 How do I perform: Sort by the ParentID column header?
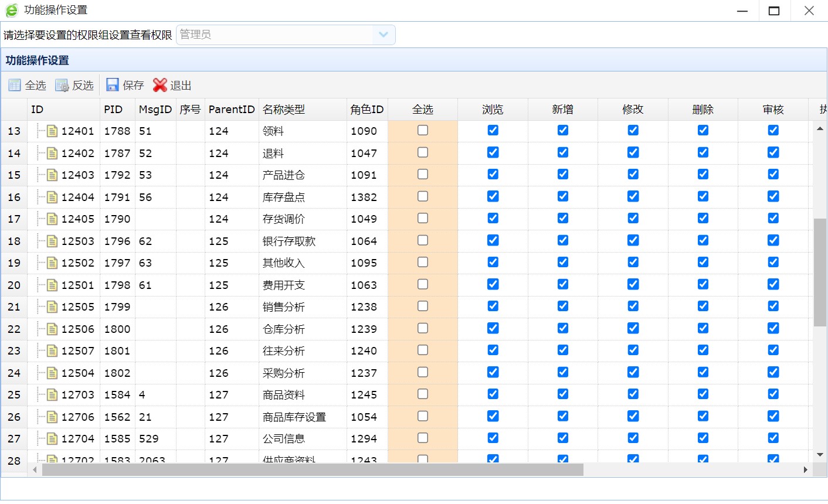pyautogui.click(x=232, y=110)
